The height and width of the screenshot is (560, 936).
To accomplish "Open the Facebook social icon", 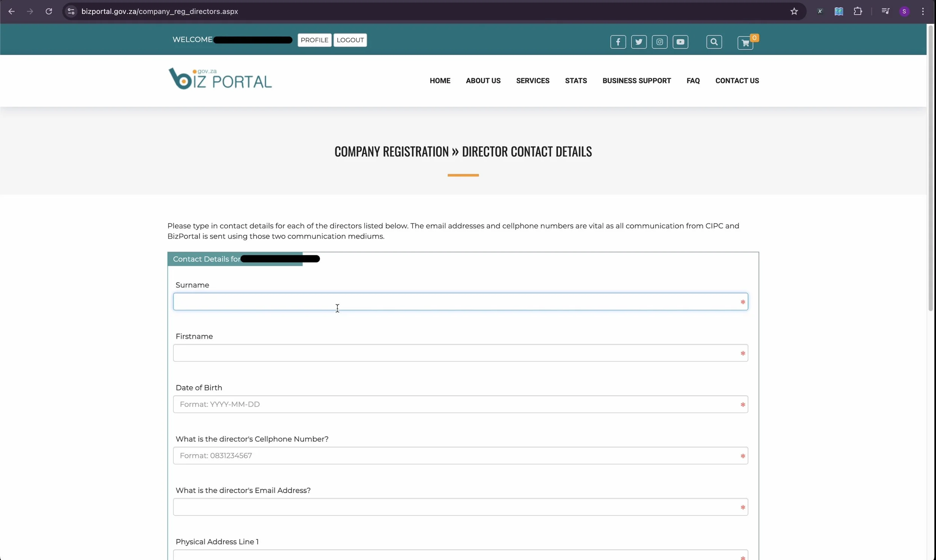I will [x=618, y=42].
